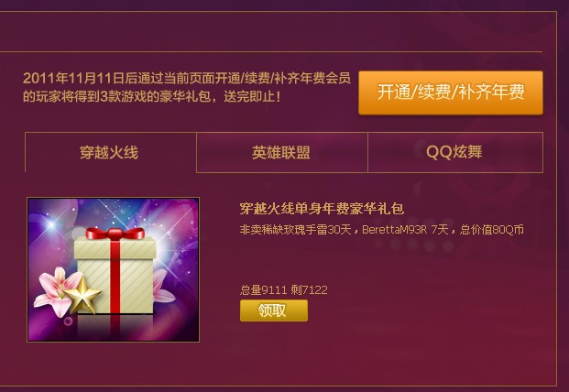Click the 的玩家将得到3款游戏的豪华礼包 text line

tap(152, 96)
